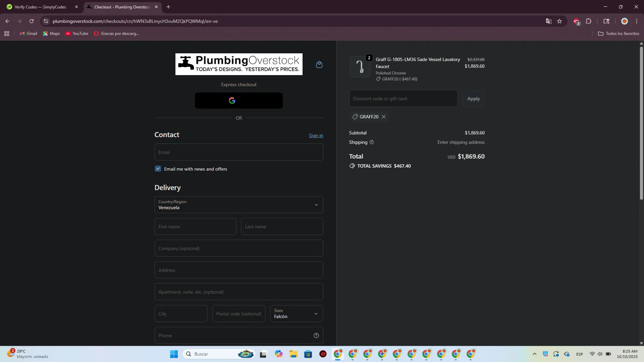Click the shipping info question icon
Viewport: 644px width, 362px height.
pos(372,142)
